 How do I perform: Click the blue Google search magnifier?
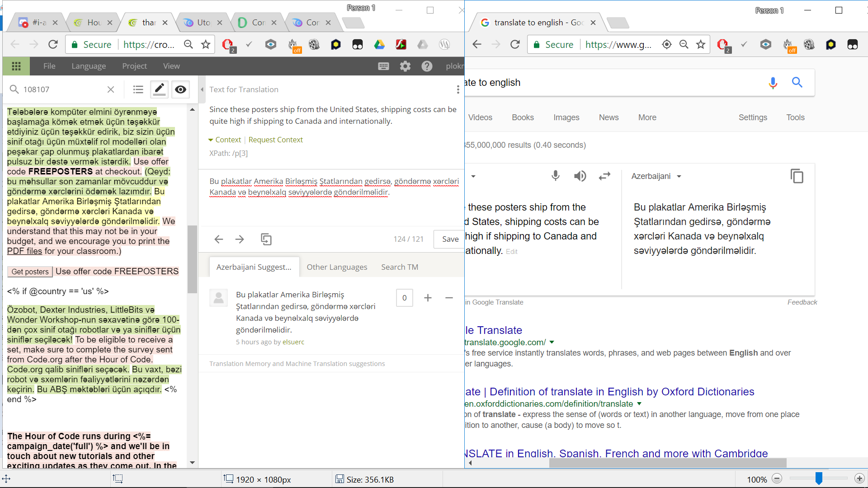(797, 82)
